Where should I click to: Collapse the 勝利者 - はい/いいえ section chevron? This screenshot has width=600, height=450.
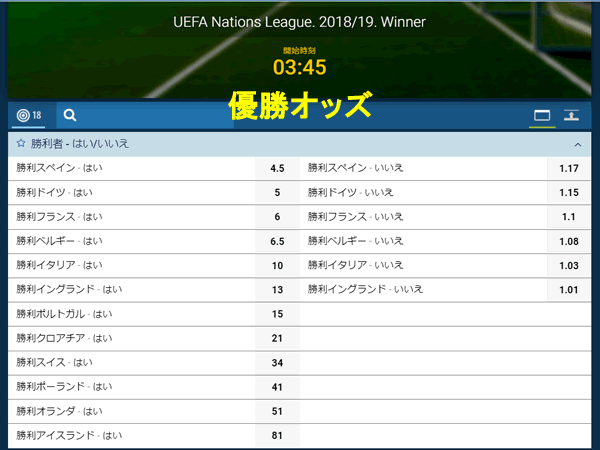pos(578,145)
